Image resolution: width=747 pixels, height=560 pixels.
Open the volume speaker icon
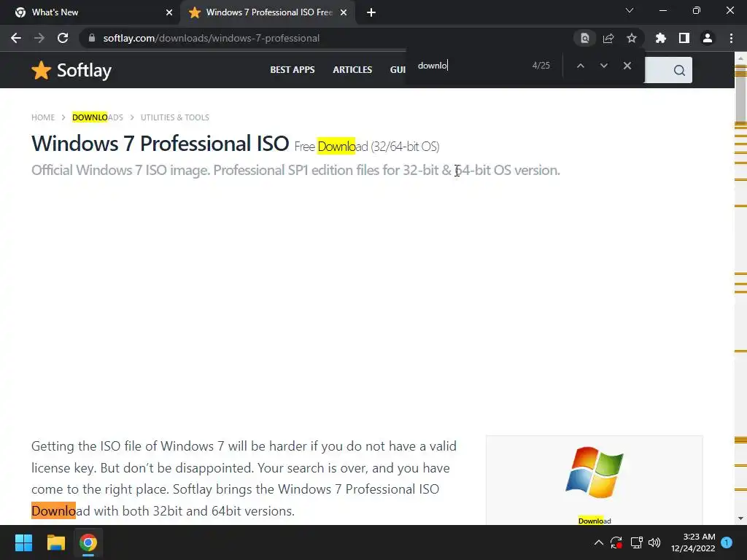point(654,542)
